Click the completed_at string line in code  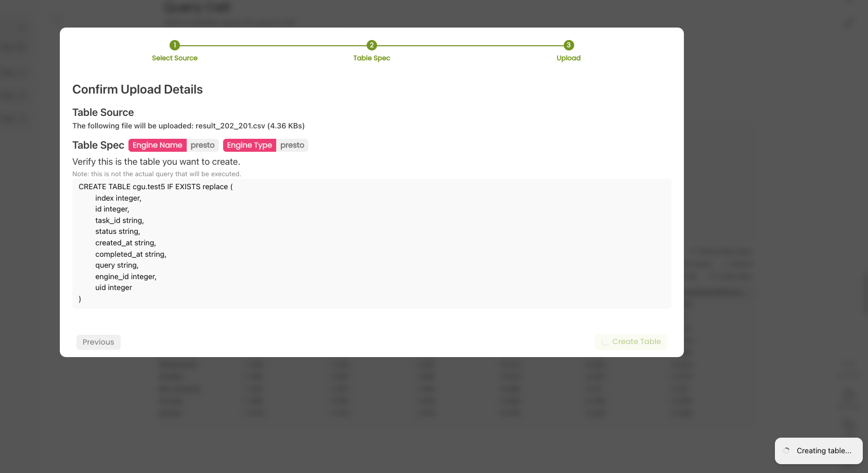click(131, 254)
